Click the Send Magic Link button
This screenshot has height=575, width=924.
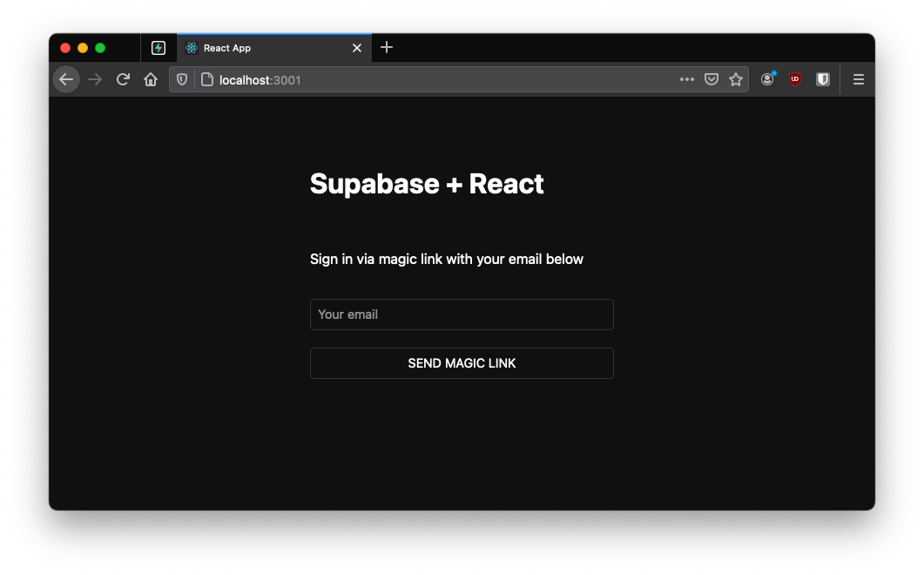coord(462,363)
